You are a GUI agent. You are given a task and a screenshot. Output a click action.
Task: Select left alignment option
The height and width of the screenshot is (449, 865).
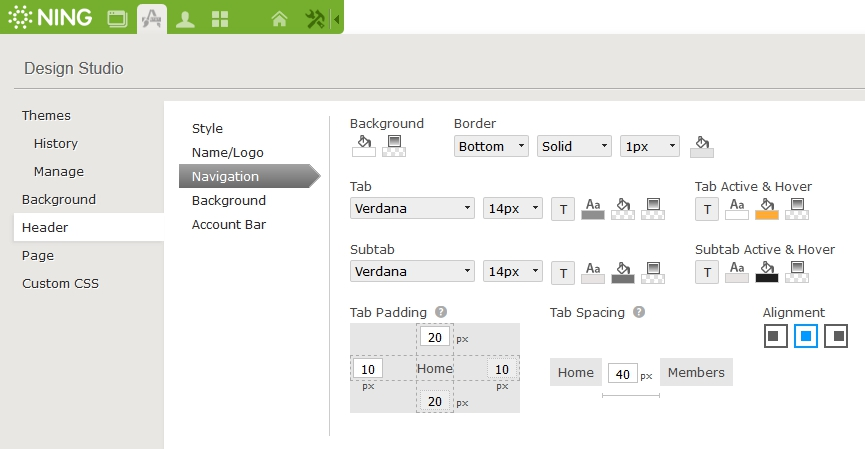tap(776, 336)
